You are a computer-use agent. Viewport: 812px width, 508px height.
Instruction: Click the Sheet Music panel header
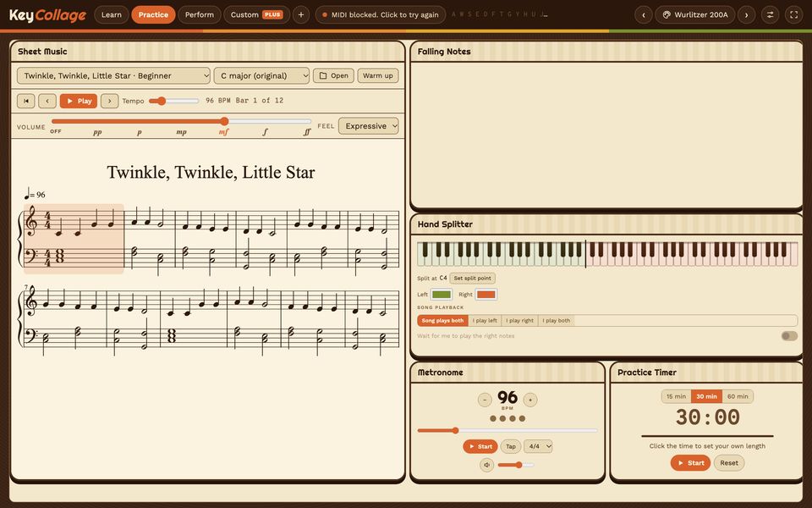(207, 52)
